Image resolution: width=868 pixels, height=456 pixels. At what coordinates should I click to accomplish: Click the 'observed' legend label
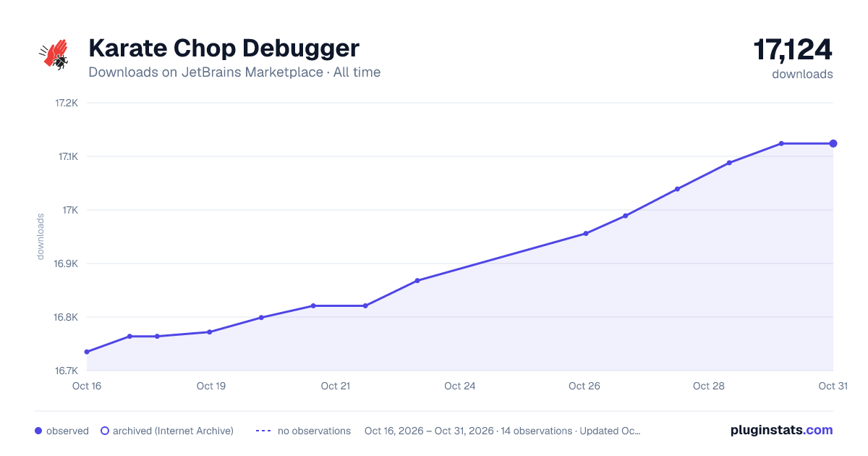[67, 431]
